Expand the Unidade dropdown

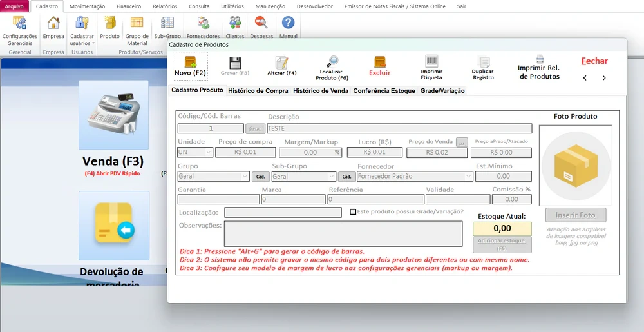[208, 153]
